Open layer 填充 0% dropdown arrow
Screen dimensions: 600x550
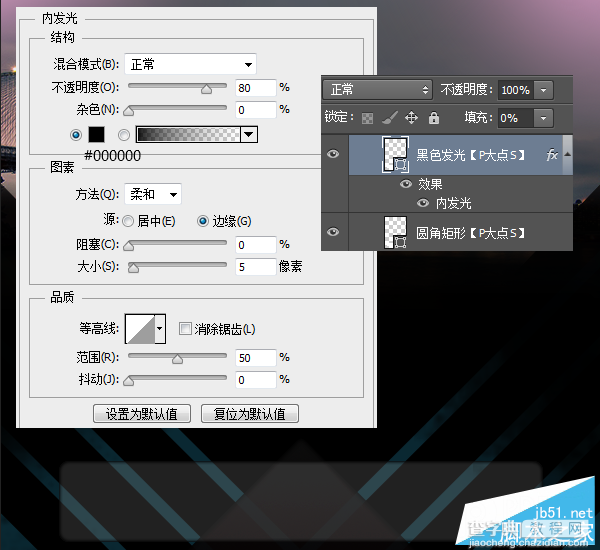(x=543, y=118)
